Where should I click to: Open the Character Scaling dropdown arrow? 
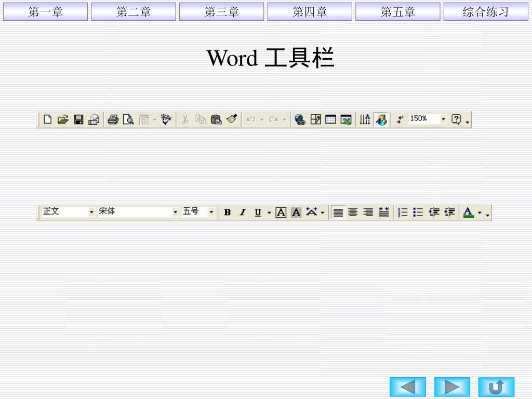tap(322, 212)
